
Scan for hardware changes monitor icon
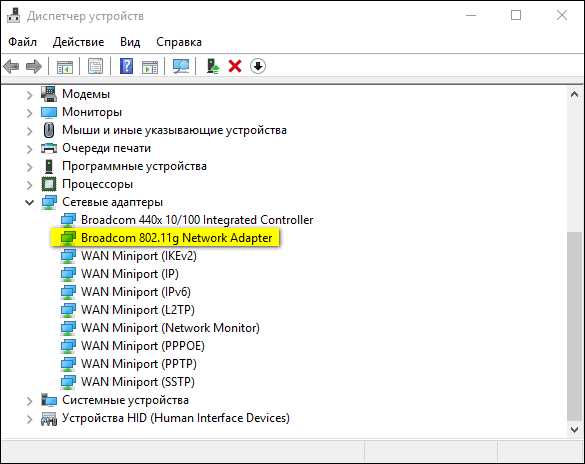[181, 67]
